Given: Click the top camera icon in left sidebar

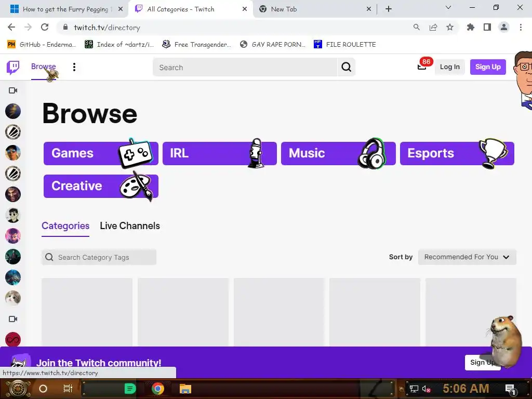Looking at the screenshot, I should (x=13, y=90).
